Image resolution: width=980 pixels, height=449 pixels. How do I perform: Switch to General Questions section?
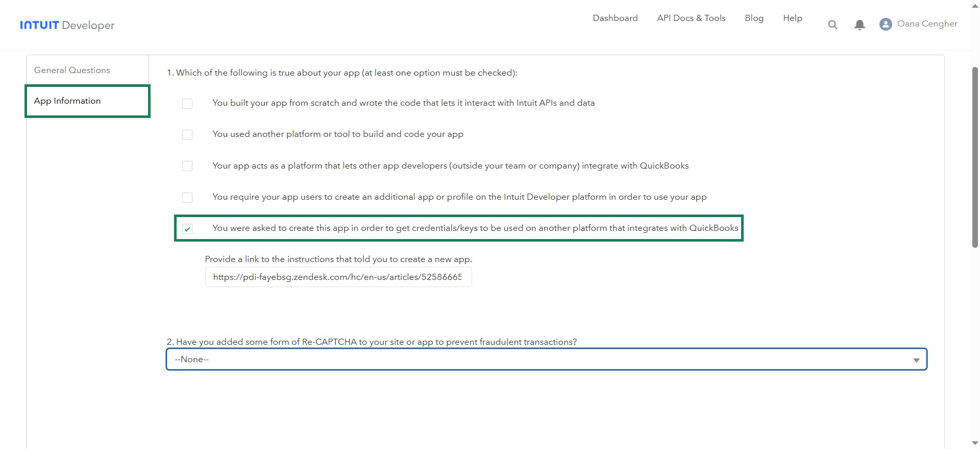(72, 70)
